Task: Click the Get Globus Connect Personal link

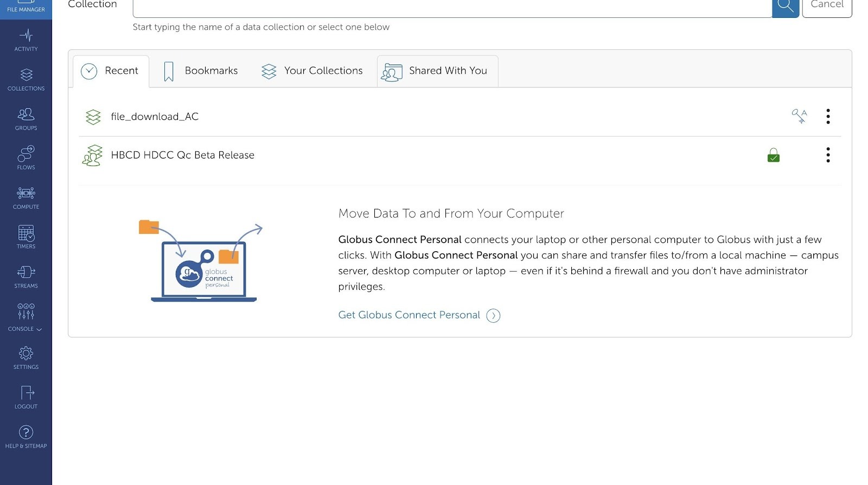Action: click(409, 315)
